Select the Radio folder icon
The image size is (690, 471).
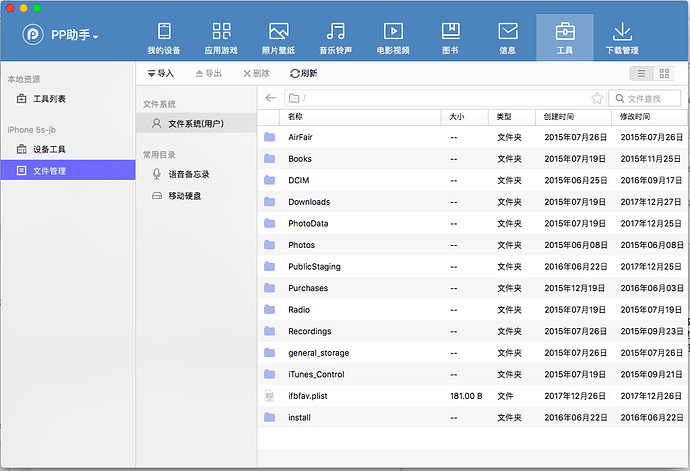point(270,309)
